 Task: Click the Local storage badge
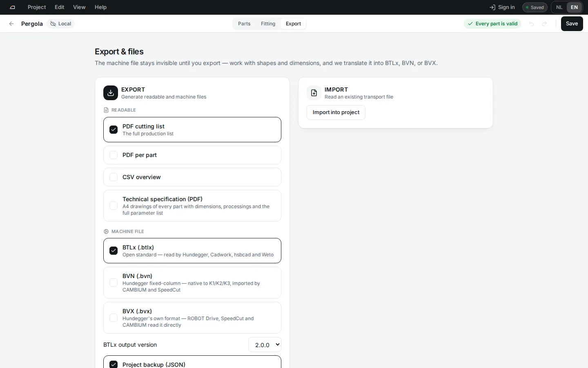click(61, 24)
